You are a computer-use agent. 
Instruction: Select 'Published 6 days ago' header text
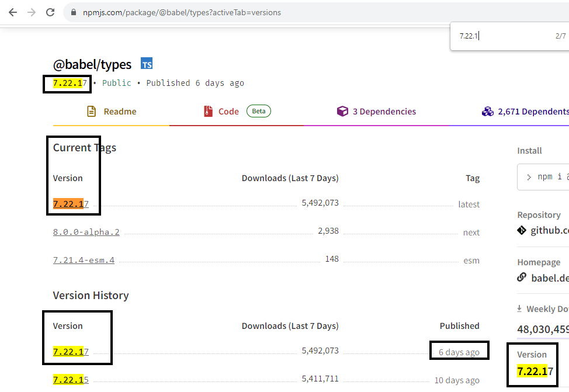pos(195,83)
